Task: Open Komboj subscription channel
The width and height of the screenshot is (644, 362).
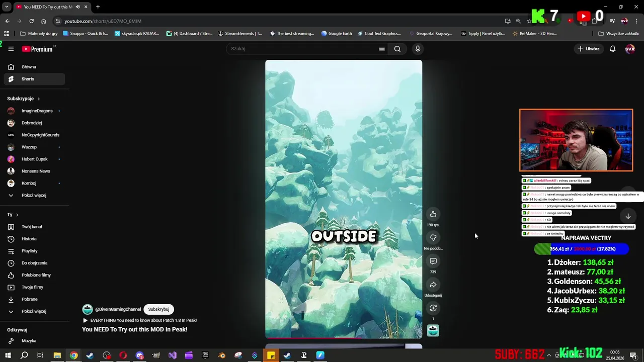Action: (x=34, y=183)
